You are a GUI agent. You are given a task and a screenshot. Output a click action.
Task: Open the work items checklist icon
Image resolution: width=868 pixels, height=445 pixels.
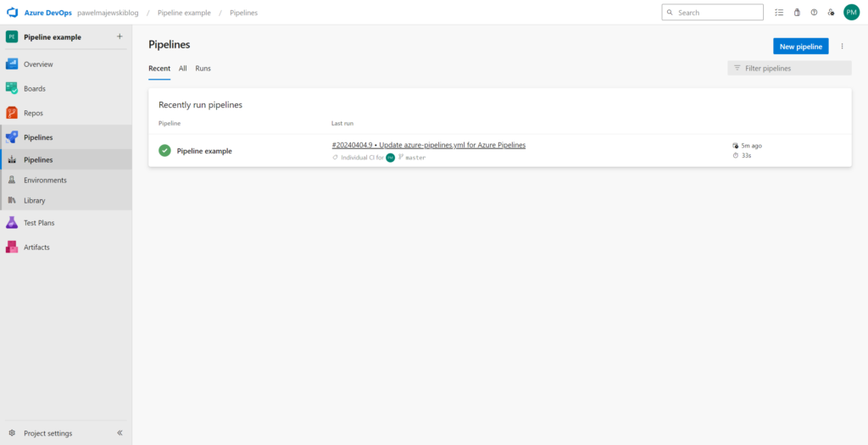[x=780, y=12]
